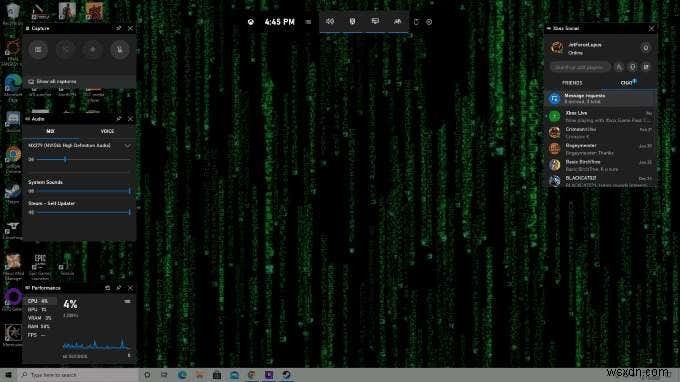Click the taskbar search box
Screen dimensions: 680x382
pos(78,375)
